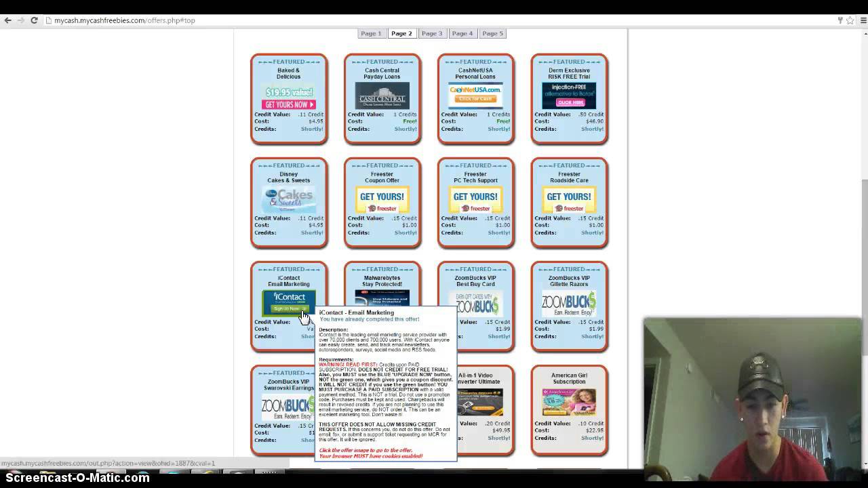This screenshot has height=488, width=868.
Task: Click the Baked & Delicious offer title
Action: point(289,73)
